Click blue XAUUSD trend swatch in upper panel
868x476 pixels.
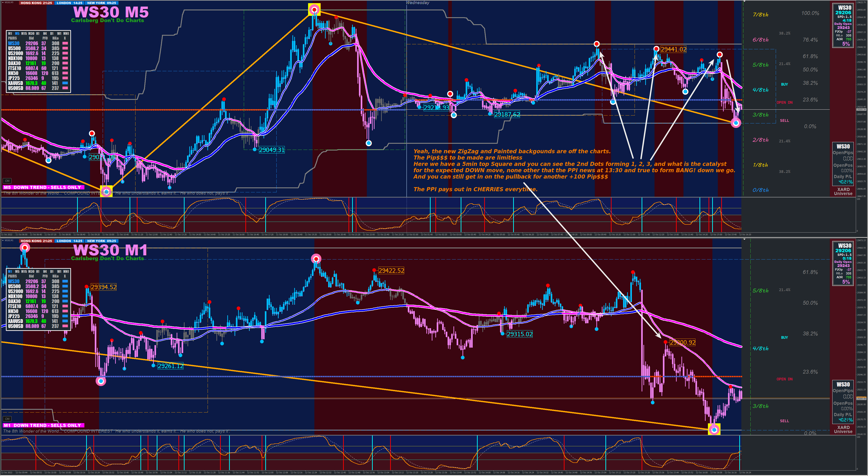[65, 83]
